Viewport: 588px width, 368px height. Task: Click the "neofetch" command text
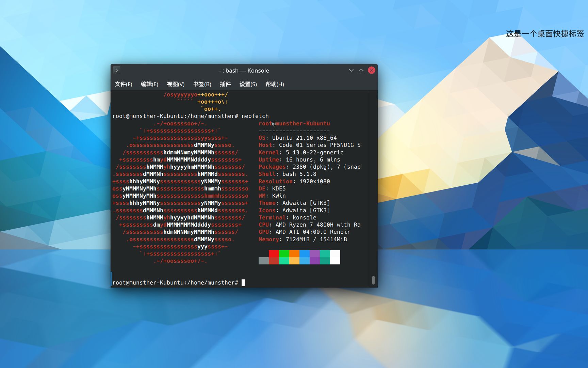pos(255,116)
